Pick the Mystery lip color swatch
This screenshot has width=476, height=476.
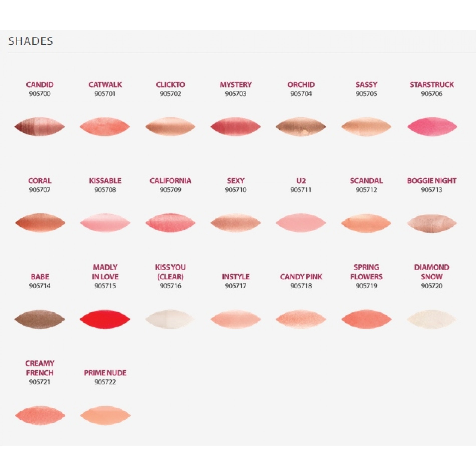pos(235,127)
